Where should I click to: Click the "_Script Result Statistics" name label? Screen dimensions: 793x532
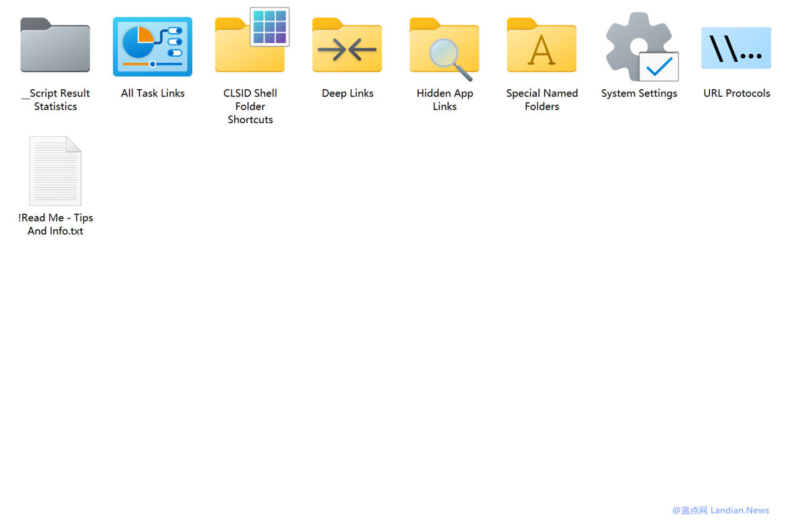pyautogui.click(x=55, y=100)
